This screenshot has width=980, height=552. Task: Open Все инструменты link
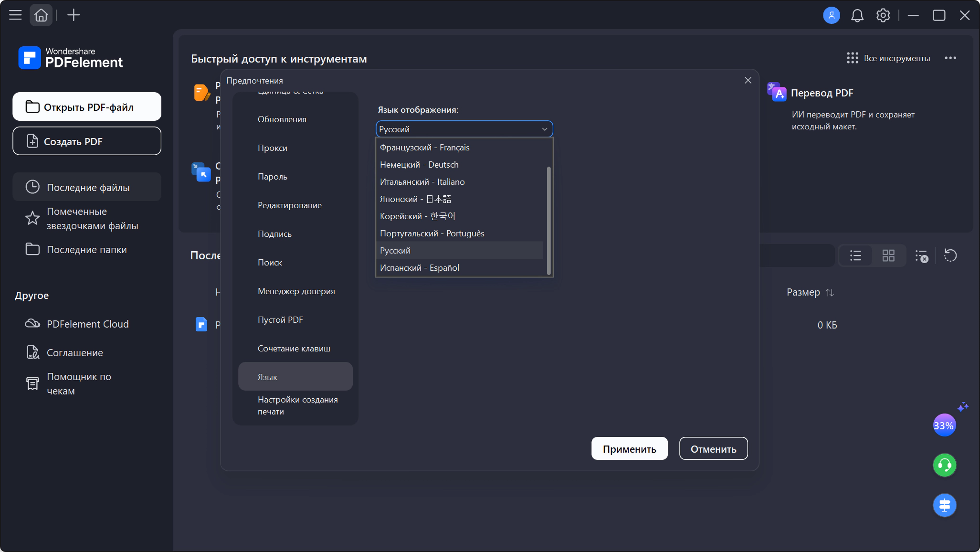point(888,58)
